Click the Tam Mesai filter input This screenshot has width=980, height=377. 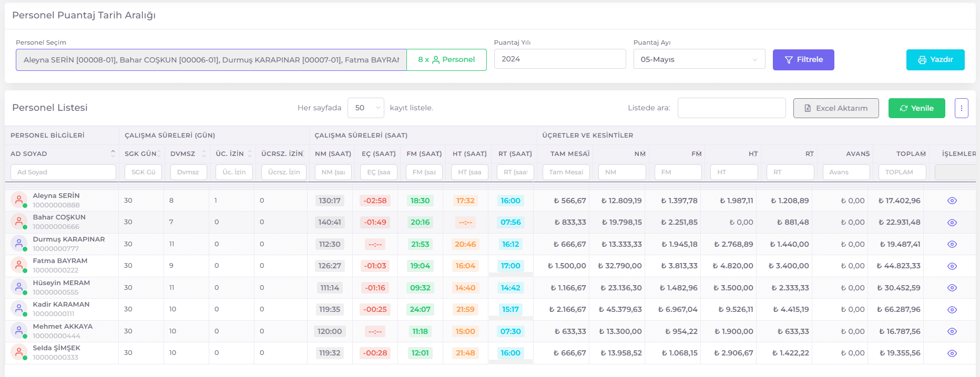pyautogui.click(x=566, y=172)
